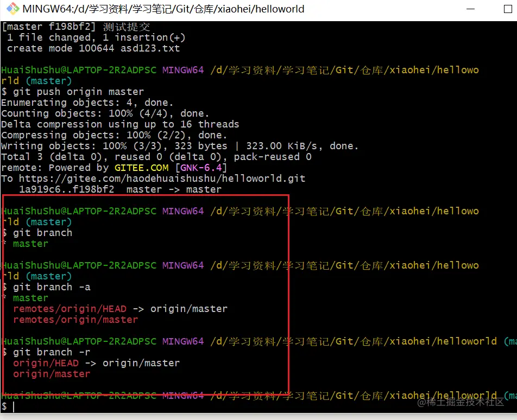This screenshot has width=517, height=420.
Task: Click the "git branch -a" command
Action: click(52, 287)
